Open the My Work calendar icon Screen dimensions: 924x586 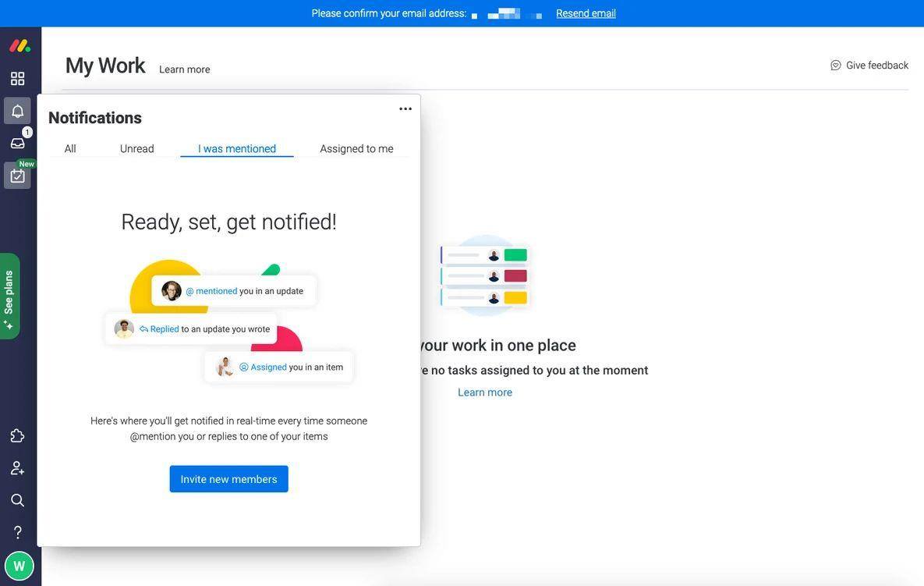point(18,176)
